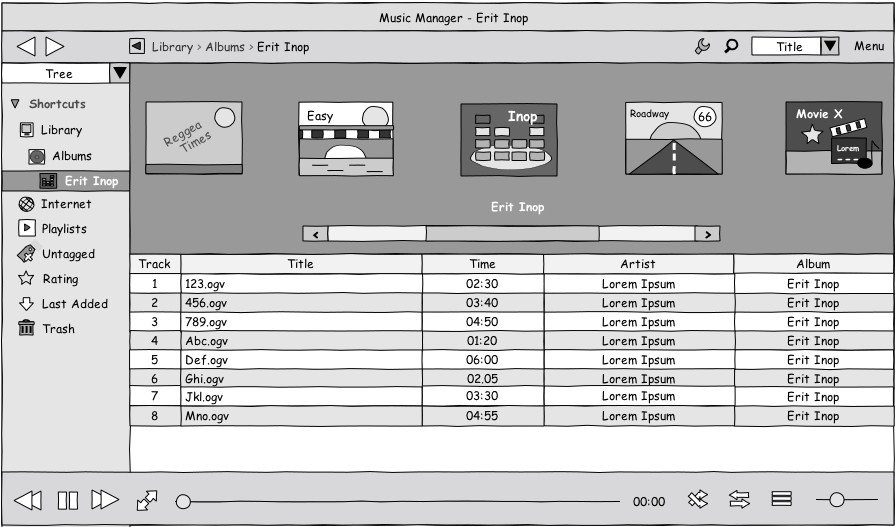
Task: Click the album carousel scrollbar thumb
Action: (x=513, y=233)
